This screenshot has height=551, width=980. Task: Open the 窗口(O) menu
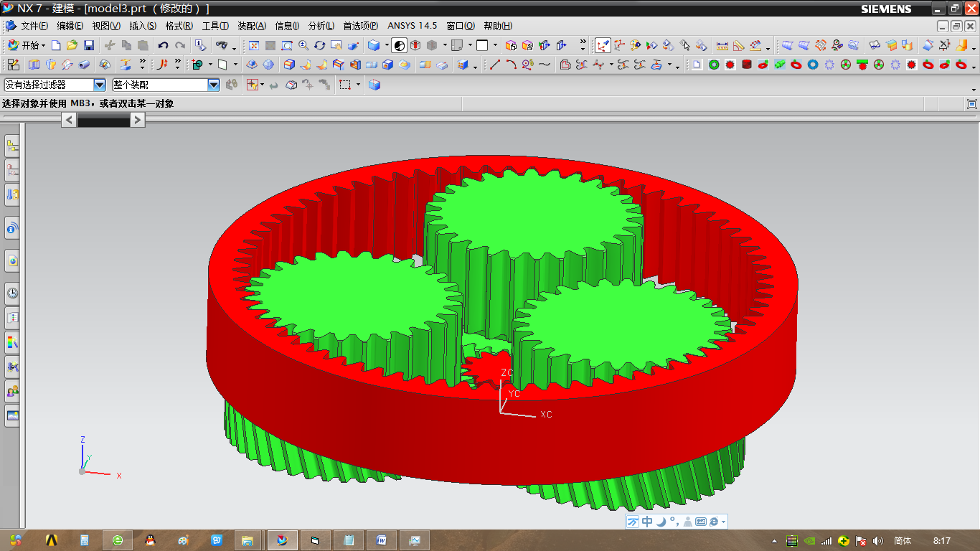tap(461, 26)
